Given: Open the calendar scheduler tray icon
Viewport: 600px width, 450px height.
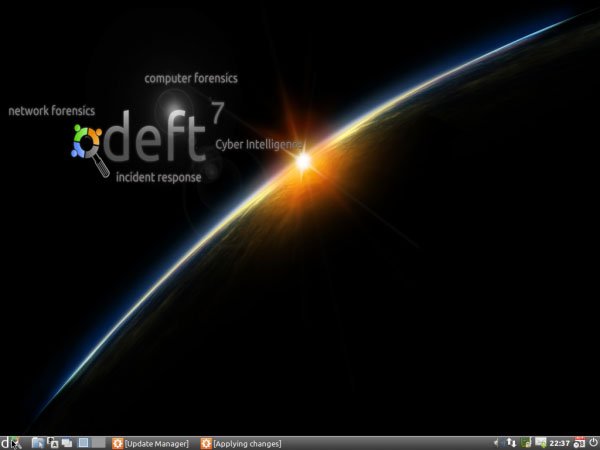Looking at the screenshot, I should [x=579, y=443].
